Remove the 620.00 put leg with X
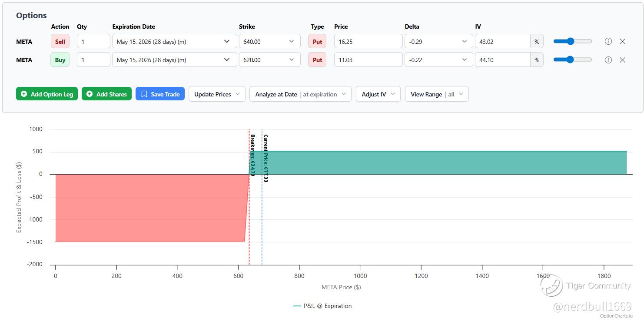The height and width of the screenshot is (321, 644). tap(622, 60)
